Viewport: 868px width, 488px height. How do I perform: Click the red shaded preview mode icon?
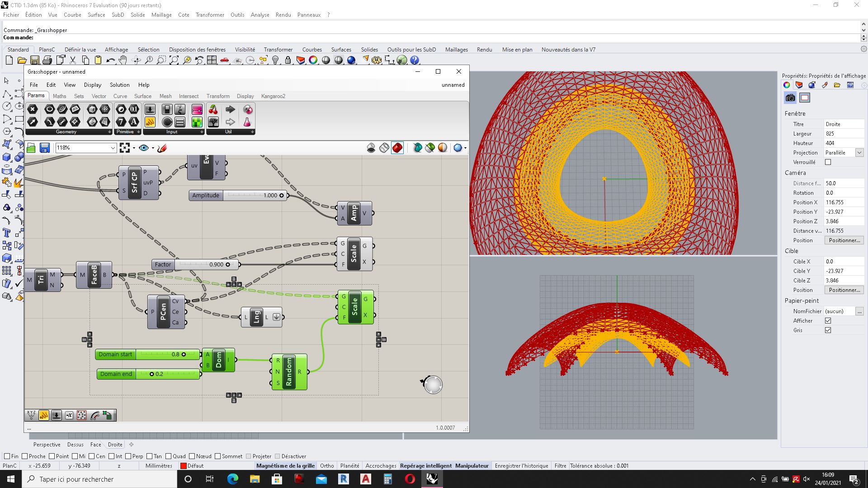[x=397, y=148]
